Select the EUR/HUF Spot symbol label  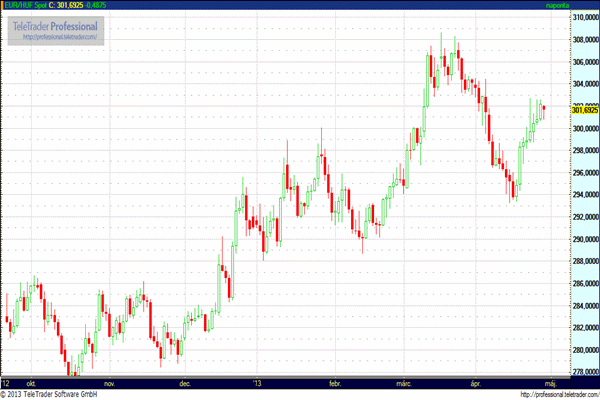(27, 5)
